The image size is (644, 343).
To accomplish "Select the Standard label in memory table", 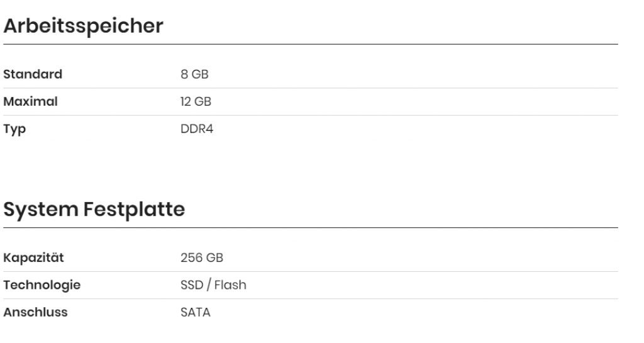I will [x=33, y=74].
